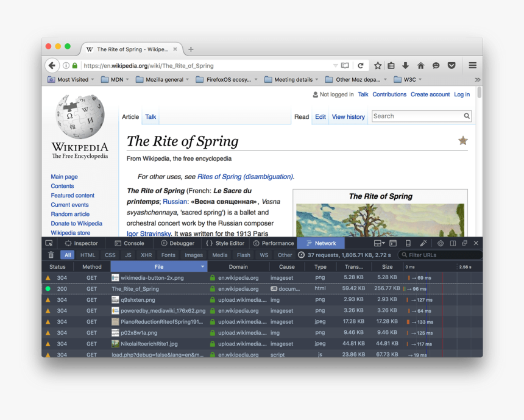Open the Firefox hamburger menu
524x420 pixels.
pyautogui.click(x=472, y=65)
